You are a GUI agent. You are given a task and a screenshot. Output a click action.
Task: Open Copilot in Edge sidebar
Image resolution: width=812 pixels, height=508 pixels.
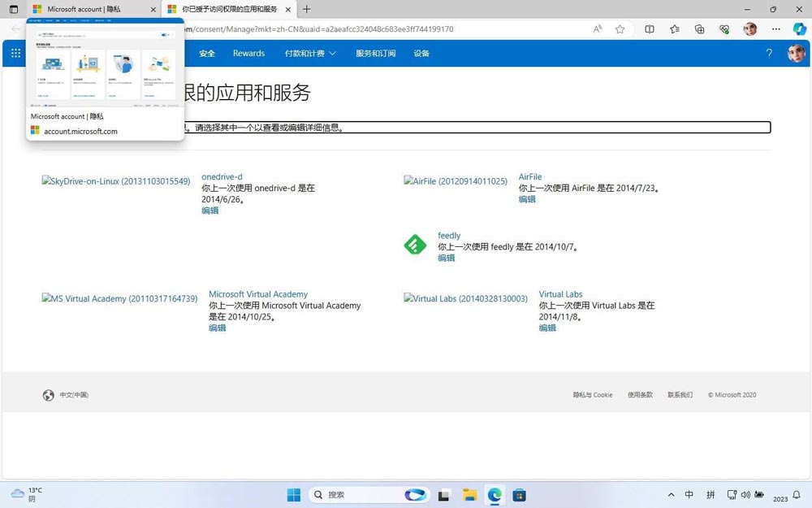(x=800, y=29)
